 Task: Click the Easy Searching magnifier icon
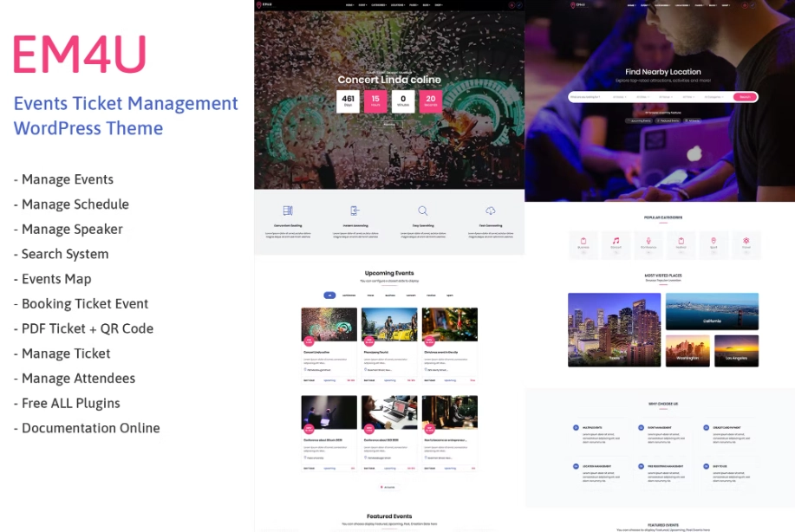pos(422,211)
